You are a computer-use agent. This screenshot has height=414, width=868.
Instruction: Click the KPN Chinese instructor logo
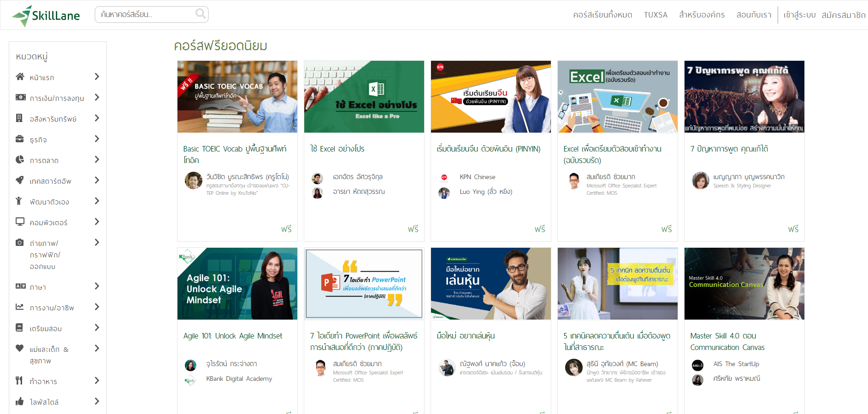click(x=444, y=177)
